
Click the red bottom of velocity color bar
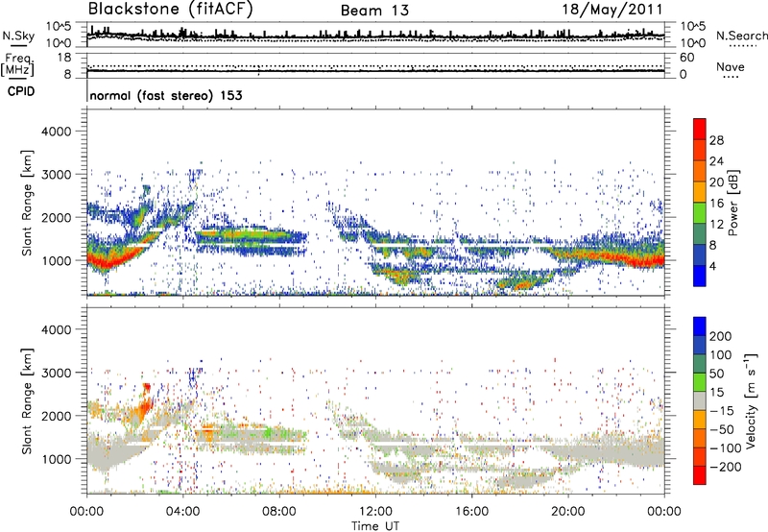point(700,475)
